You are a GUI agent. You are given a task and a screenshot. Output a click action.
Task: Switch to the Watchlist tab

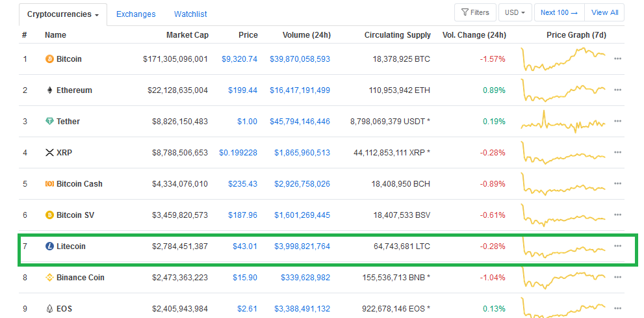pos(190,14)
